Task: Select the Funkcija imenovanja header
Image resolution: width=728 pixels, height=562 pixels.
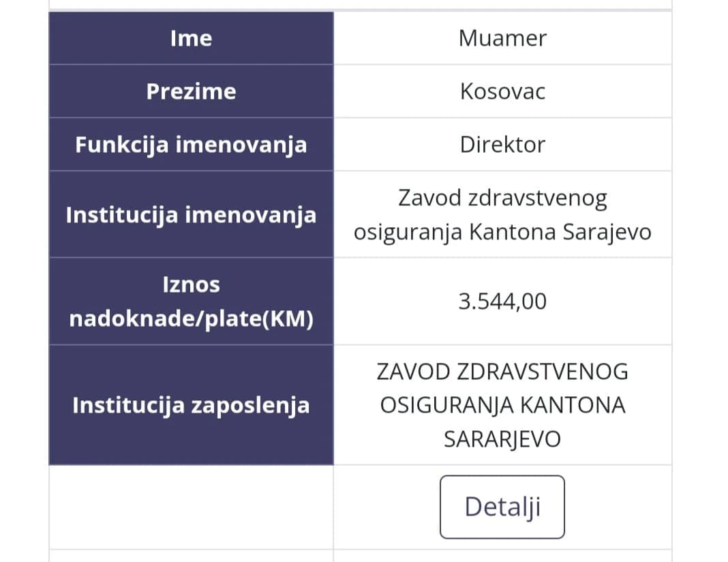Action: pos(192,145)
